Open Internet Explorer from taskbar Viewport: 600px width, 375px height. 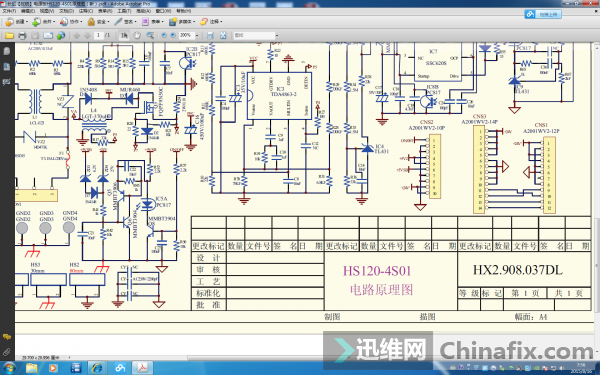tap(97, 368)
